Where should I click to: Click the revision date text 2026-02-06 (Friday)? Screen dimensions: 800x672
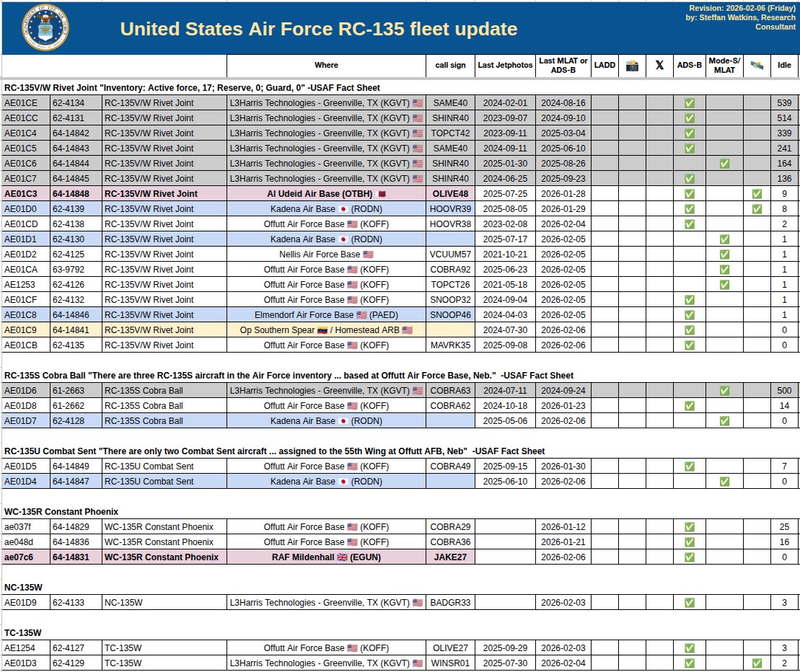click(x=760, y=8)
